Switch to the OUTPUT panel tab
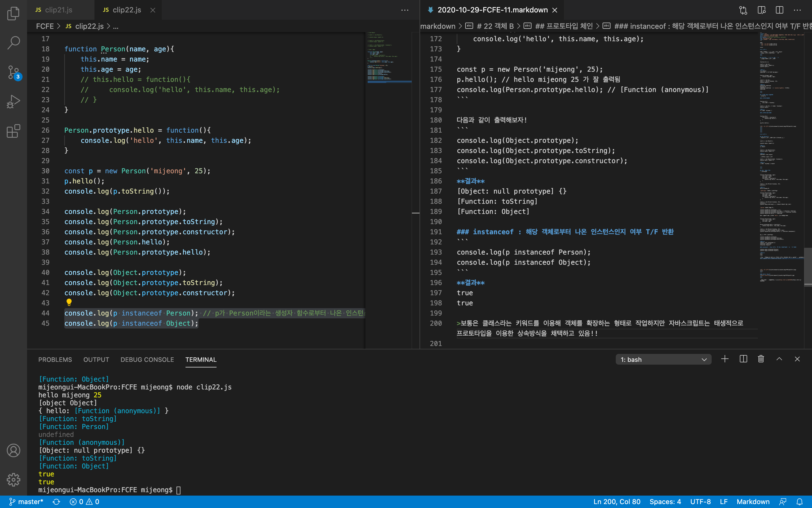This screenshot has height=508, width=812. (96, 360)
